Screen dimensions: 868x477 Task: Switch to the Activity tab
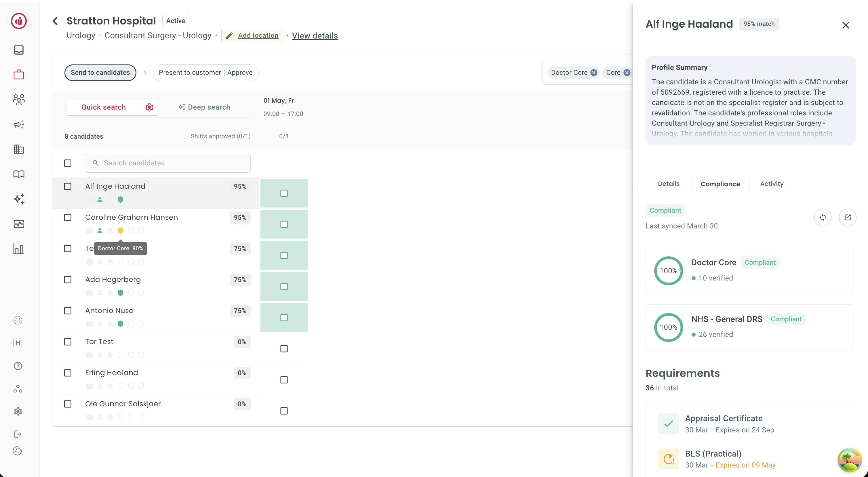(771, 184)
